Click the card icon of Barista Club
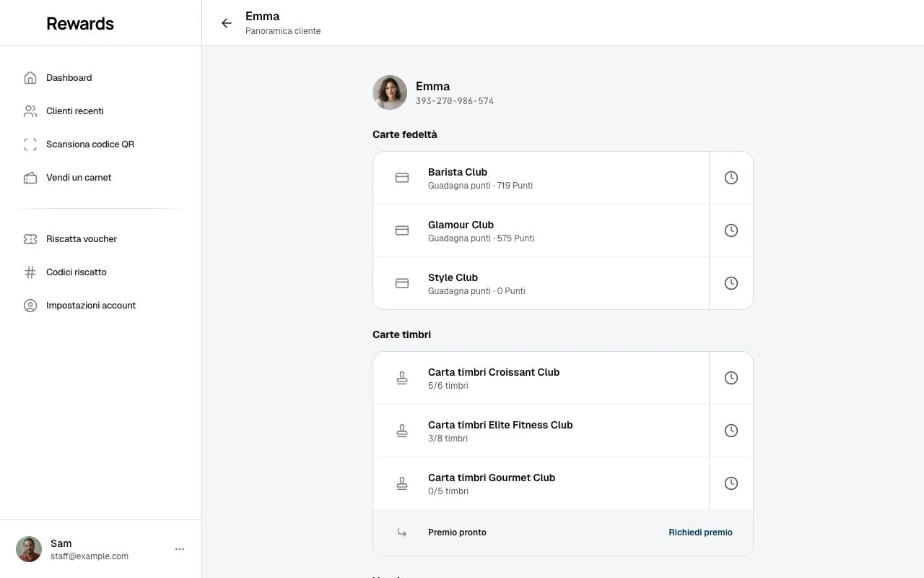Image resolution: width=924 pixels, height=578 pixels. pyautogui.click(x=402, y=178)
